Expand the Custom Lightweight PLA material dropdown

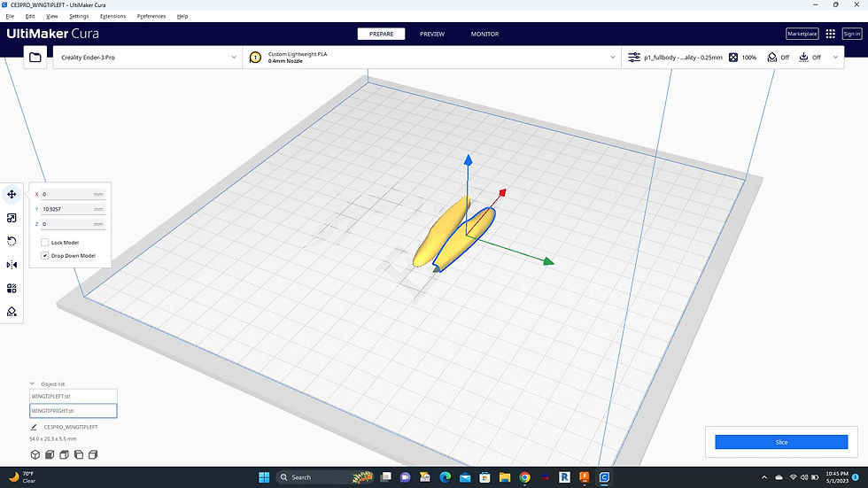coord(612,57)
